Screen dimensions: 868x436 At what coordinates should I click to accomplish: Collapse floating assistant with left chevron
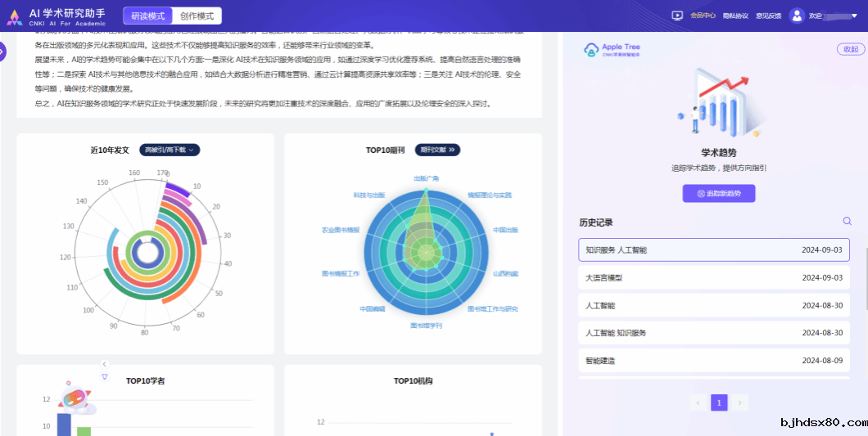105,364
